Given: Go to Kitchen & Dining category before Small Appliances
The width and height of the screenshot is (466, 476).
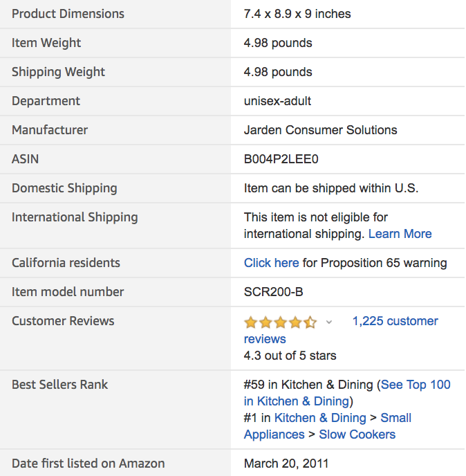Looking at the screenshot, I should coord(320,418).
